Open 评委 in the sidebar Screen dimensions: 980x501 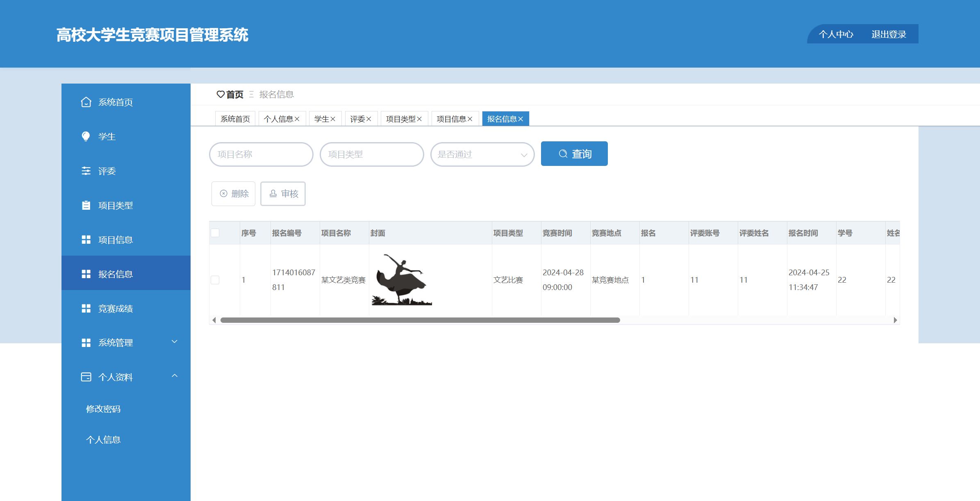coord(126,171)
